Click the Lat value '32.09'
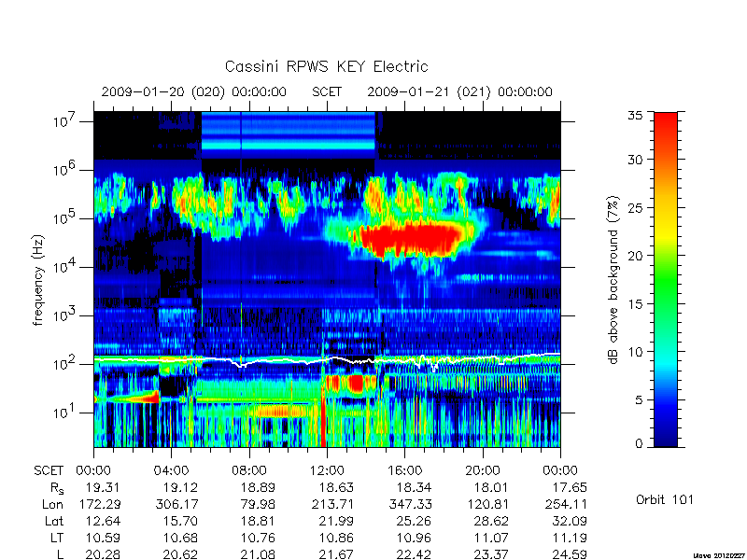Image resolution: width=747 pixels, height=560 pixels. (570, 521)
